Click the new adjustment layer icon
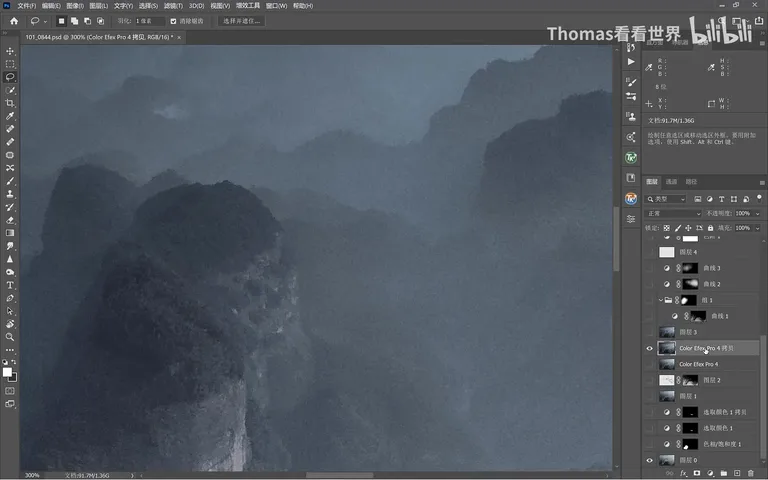This screenshot has width=768, height=480. [710, 473]
